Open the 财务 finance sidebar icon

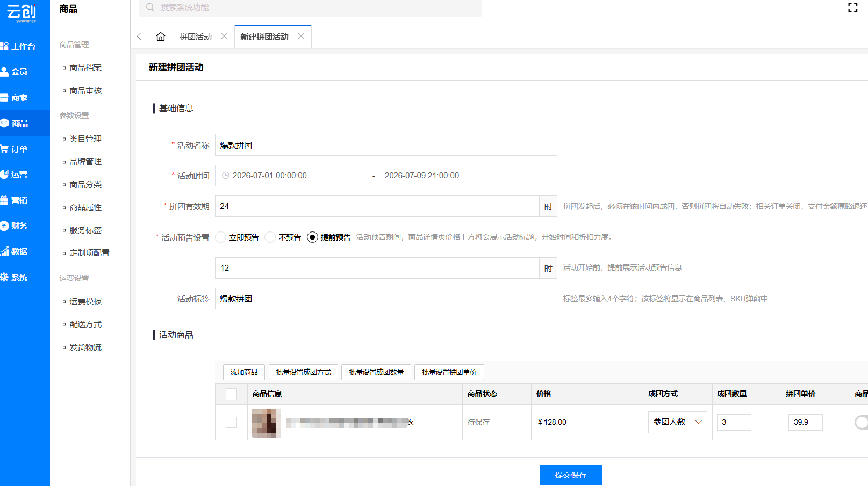click(4, 226)
